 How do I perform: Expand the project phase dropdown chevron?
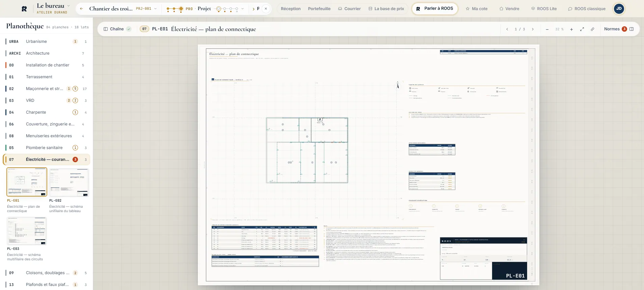coord(242,9)
